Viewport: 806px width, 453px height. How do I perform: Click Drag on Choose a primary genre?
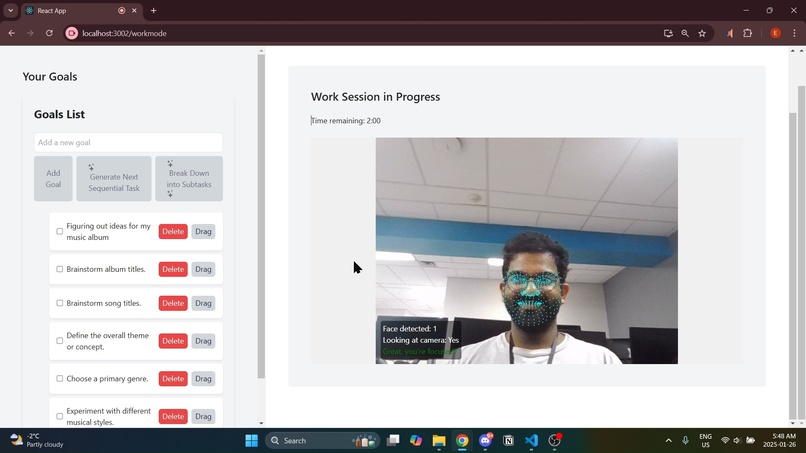click(x=203, y=378)
